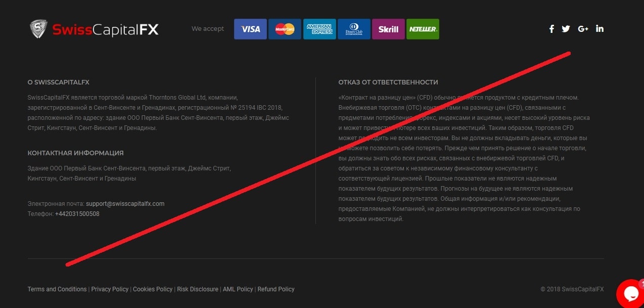Screen dimensions: 644x308
Task: Click the 'Электронная почта:' label
Action: [x=56, y=204]
